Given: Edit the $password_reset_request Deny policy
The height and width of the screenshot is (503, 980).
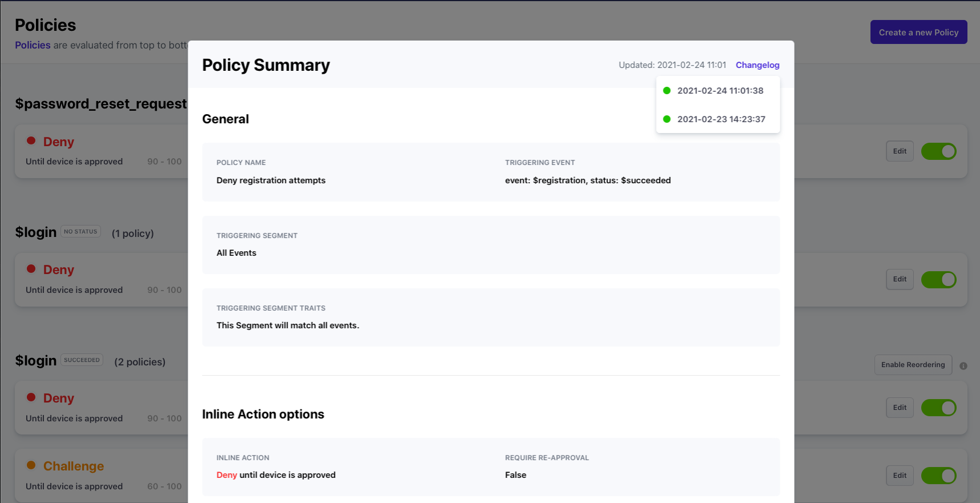Looking at the screenshot, I should 900,151.
